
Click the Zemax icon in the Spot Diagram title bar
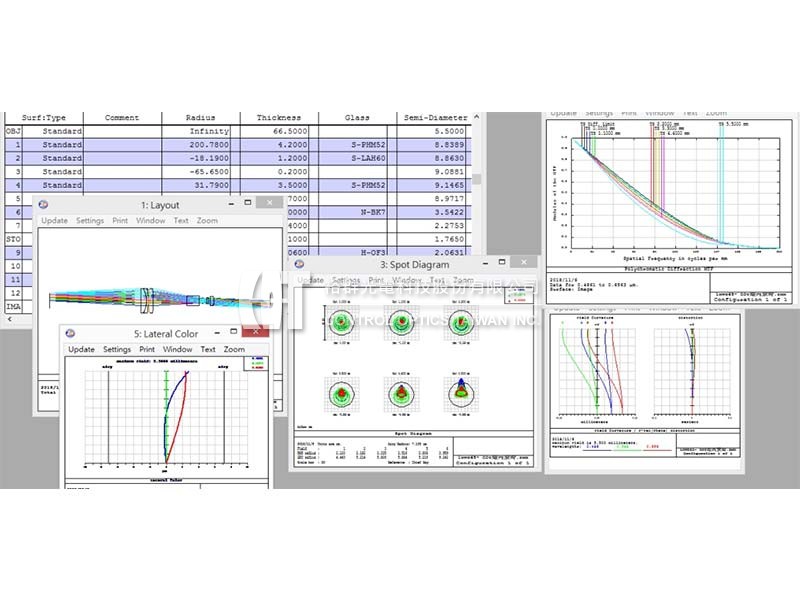pyautogui.click(x=301, y=264)
